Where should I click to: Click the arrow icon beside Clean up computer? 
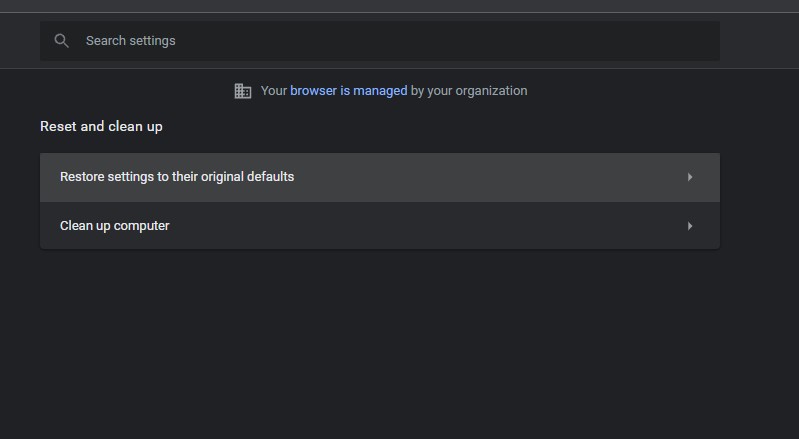pyautogui.click(x=690, y=226)
